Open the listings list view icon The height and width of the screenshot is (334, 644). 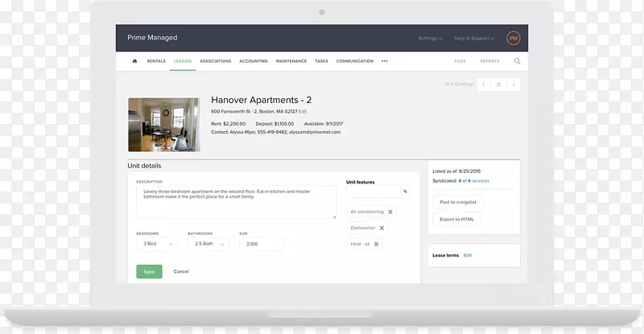point(498,85)
